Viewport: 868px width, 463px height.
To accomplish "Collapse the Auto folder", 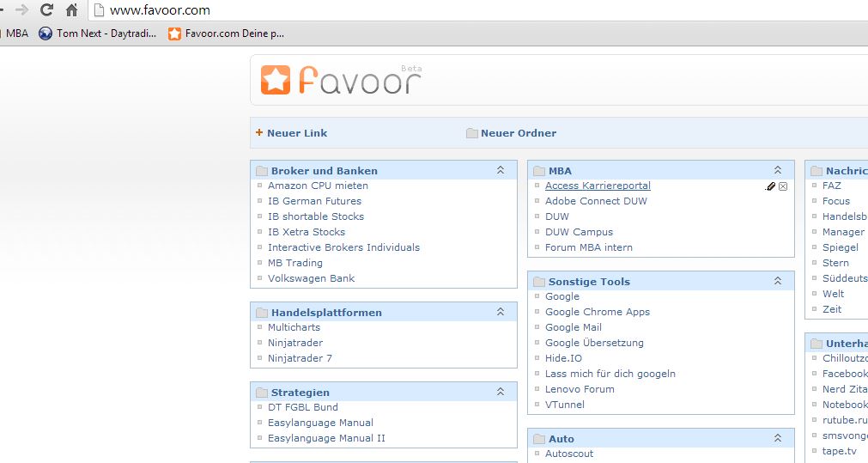I will [x=778, y=438].
